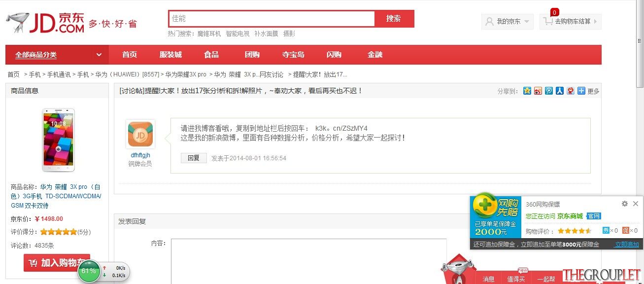Share to Tencent Weibo icon
The width and height of the screenshot is (644, 284).
click(x=549, y=91)
